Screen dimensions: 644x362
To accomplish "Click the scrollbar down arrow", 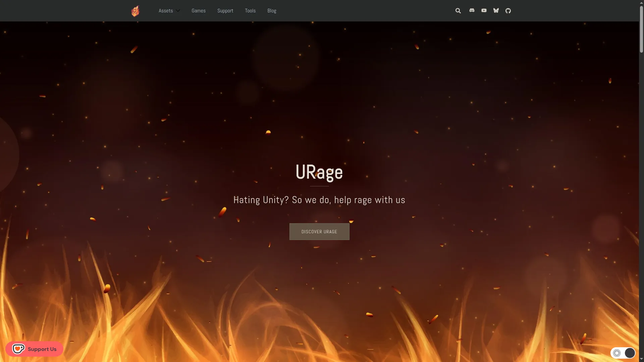I will 641,359.
